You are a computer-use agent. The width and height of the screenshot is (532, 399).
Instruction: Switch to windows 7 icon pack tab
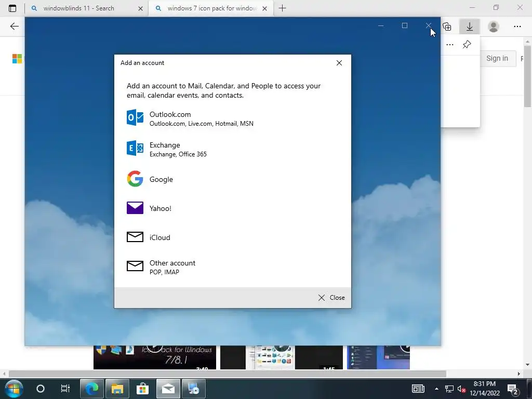click(210, 8)
